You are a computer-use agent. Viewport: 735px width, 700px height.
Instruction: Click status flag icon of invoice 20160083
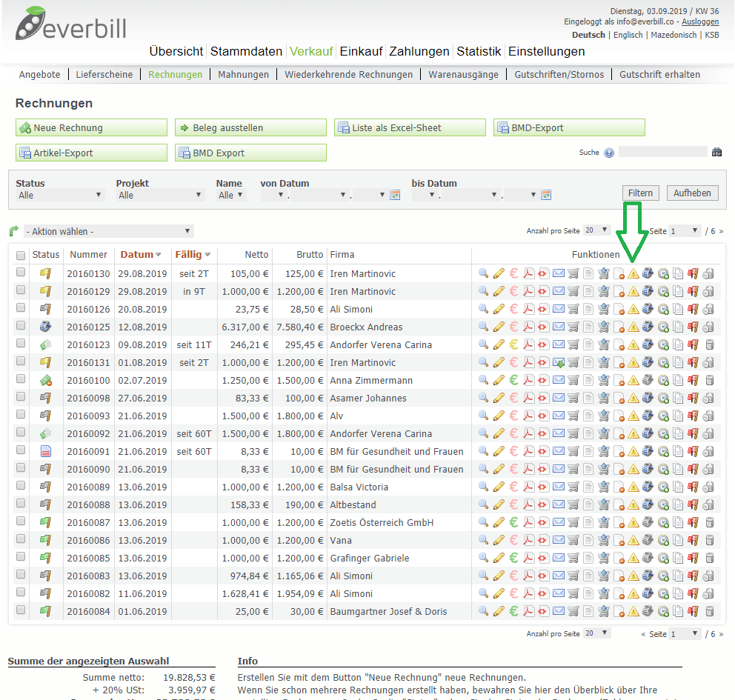click(x=45, y=576)
